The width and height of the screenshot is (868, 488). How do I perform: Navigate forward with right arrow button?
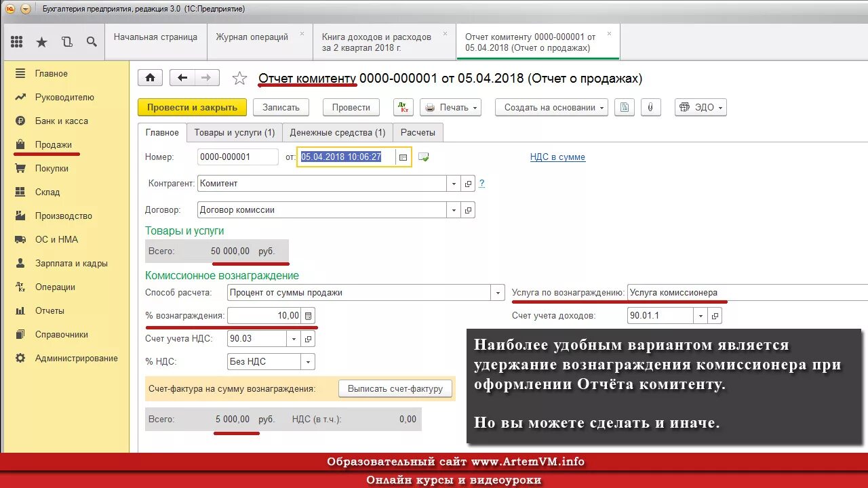pos(207,78)
